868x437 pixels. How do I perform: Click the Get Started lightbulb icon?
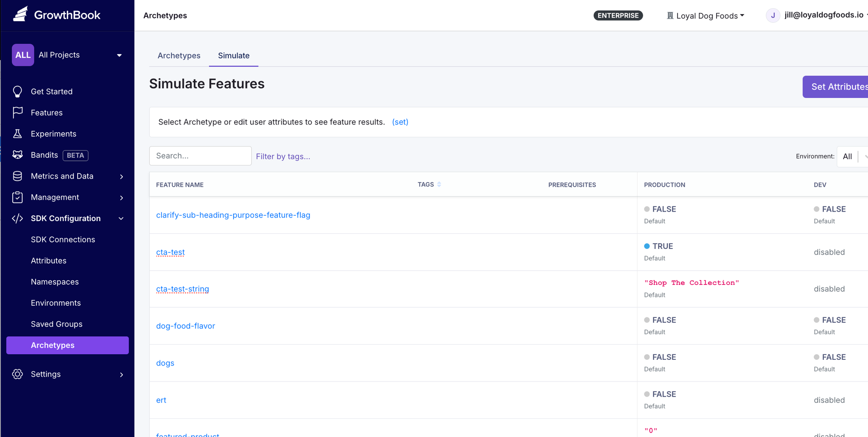(x=17, y=91)
